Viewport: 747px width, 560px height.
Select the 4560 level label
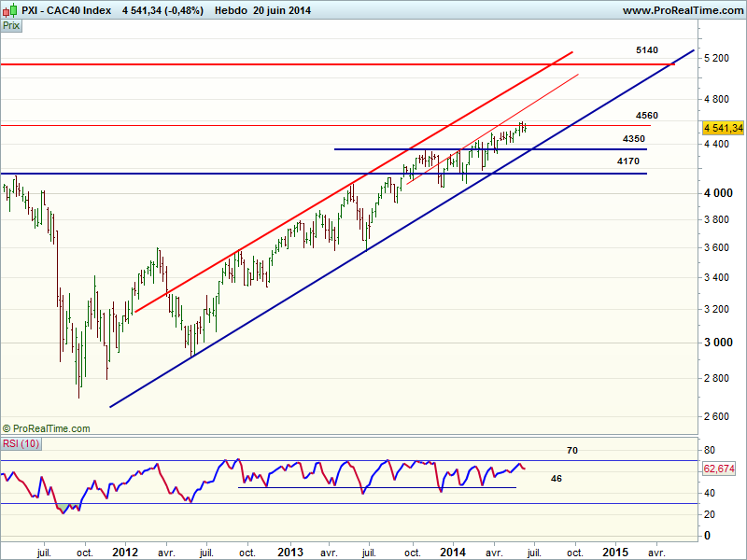(646, 116)
